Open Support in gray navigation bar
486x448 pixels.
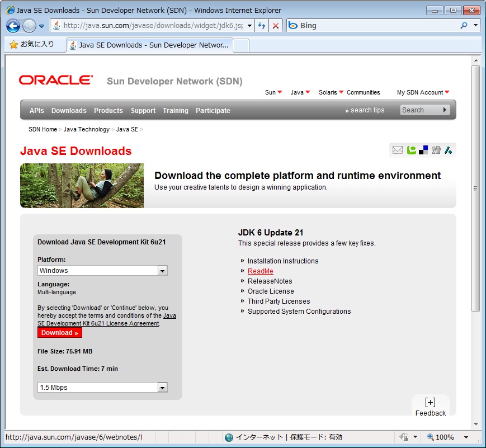143,111
